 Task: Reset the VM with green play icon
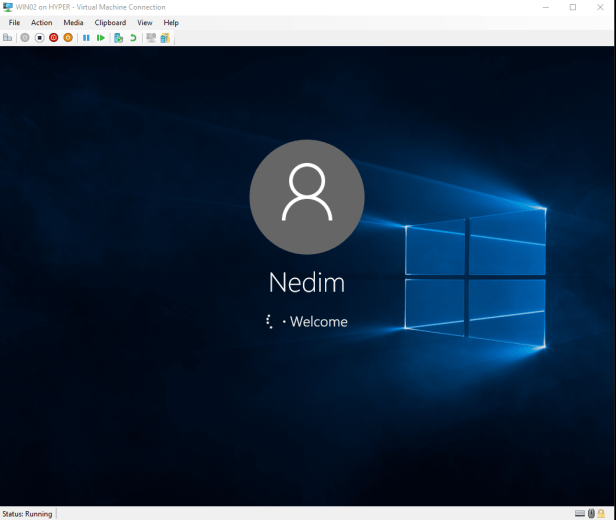point(101,38)
